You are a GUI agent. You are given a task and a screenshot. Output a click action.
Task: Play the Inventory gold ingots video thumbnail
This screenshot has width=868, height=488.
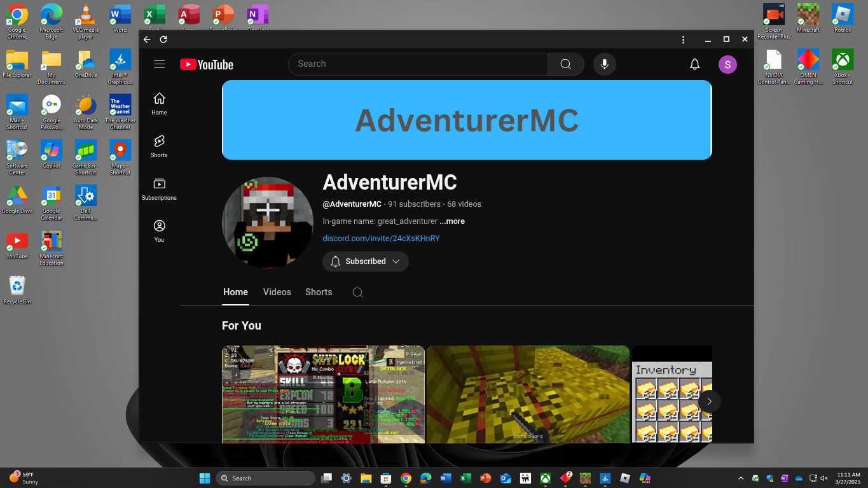tap(672, 394)
